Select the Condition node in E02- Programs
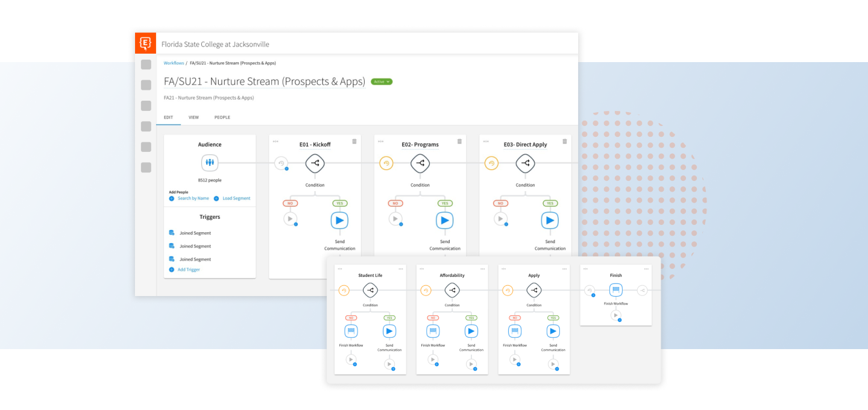Viewport: 868px width, 410px height. click(x=420, y=163)
